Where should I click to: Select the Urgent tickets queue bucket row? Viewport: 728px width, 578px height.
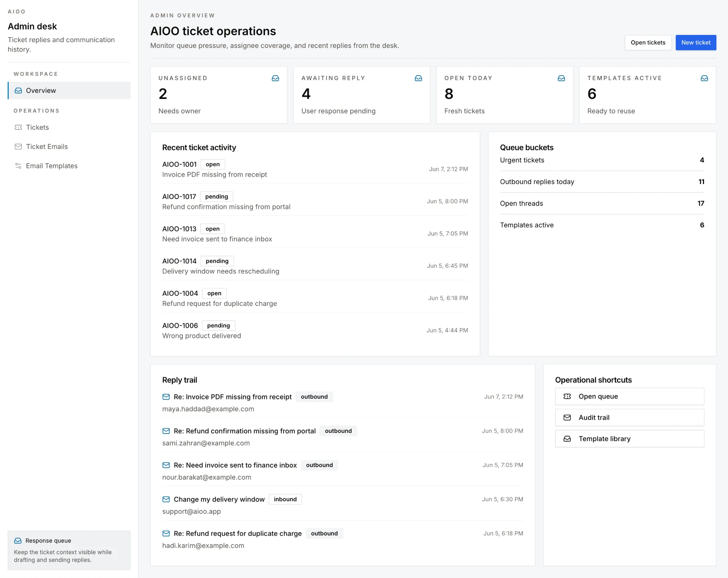point(602,160)
